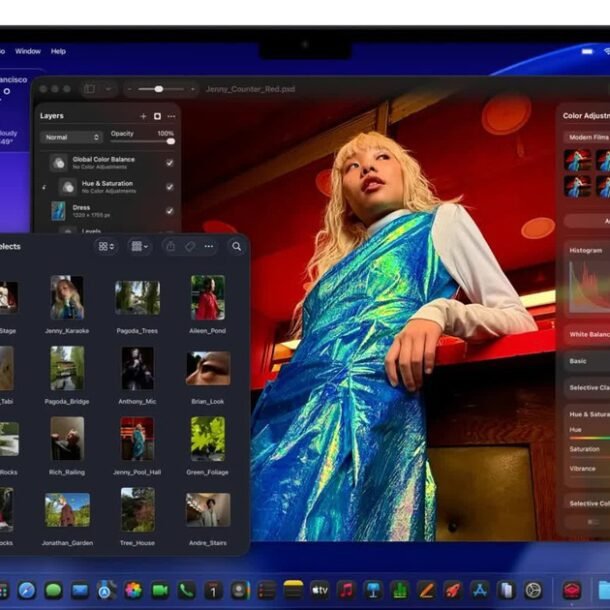Click the layer mask icon in Layers header

pos(157,116)
